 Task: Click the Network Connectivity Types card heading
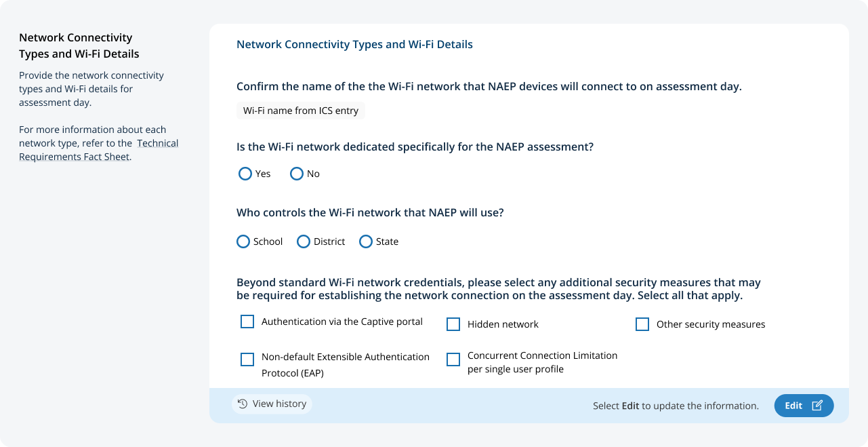tap(354, 45)
